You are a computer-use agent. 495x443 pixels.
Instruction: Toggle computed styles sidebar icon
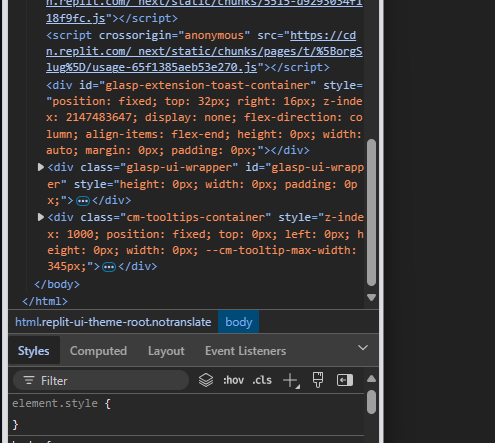click(x=345, y=380)
